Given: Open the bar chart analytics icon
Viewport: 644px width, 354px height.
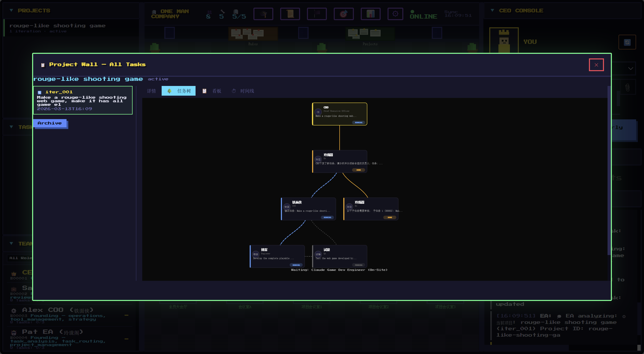Looking at the screenshot, I should point(370,14).
